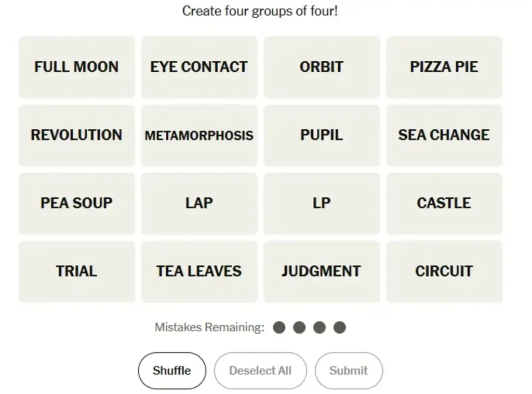The width and height of the screenshot is (532, 394).
Task: Tap the TRIAL tile
Action: tap(76, 271)
